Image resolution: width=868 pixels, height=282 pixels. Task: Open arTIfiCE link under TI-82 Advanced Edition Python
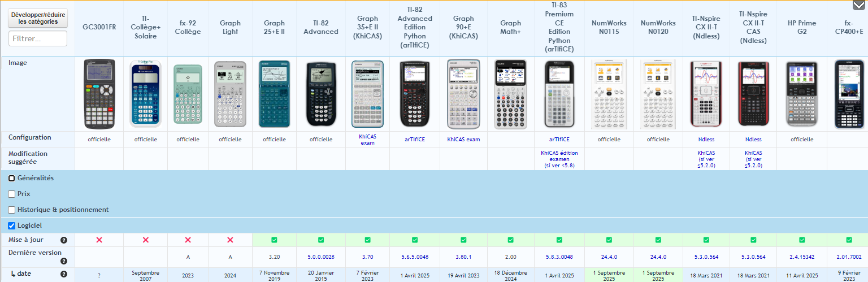pyautogui.click(x=415, y=140)
